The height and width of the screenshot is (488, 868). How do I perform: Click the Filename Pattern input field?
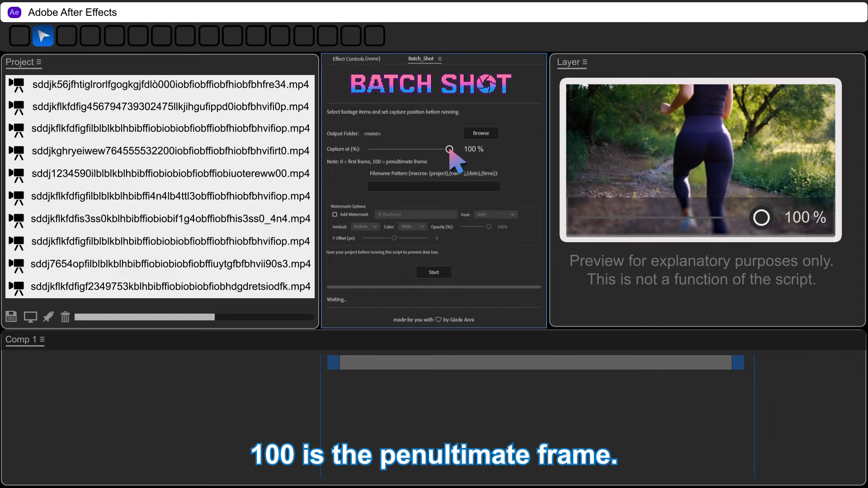434,187
